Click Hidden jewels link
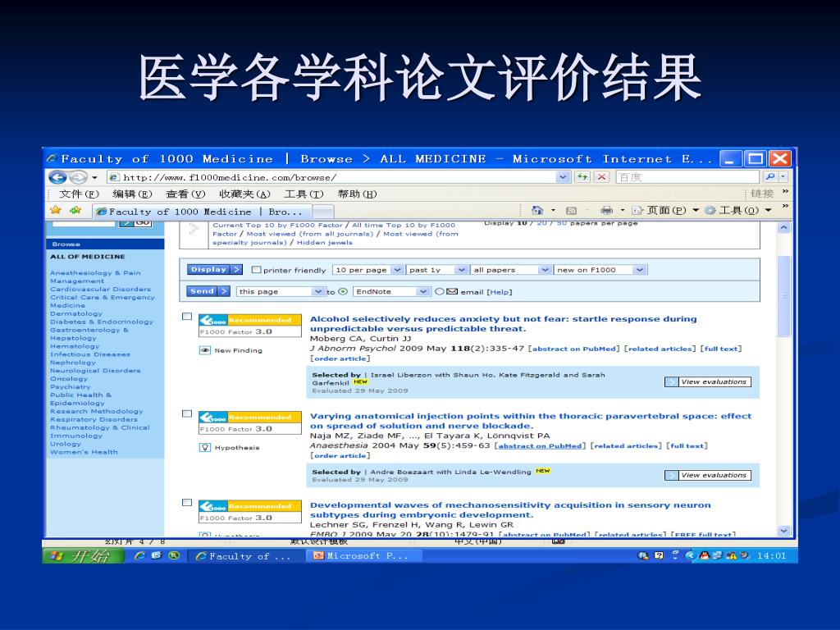 (325, 243)
